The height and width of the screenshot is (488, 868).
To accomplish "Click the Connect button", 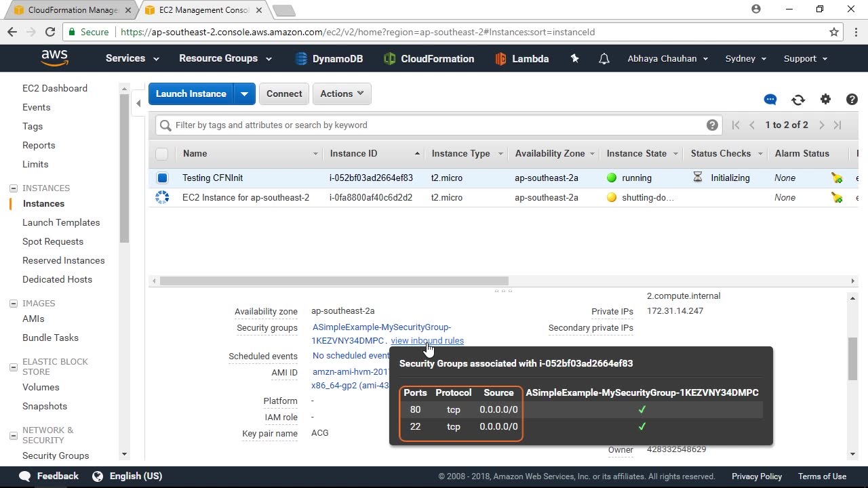I will pos(284,94).
